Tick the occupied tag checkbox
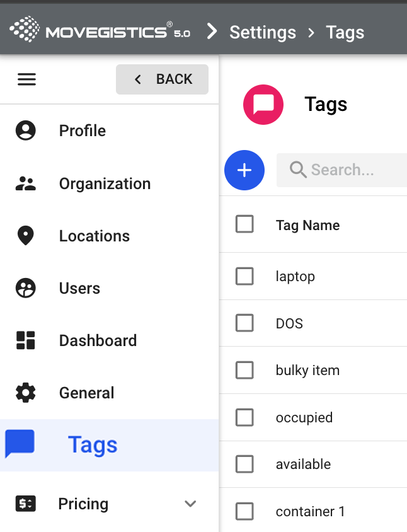The width and height of the screenshot is (407, 532). pos(244,417)
